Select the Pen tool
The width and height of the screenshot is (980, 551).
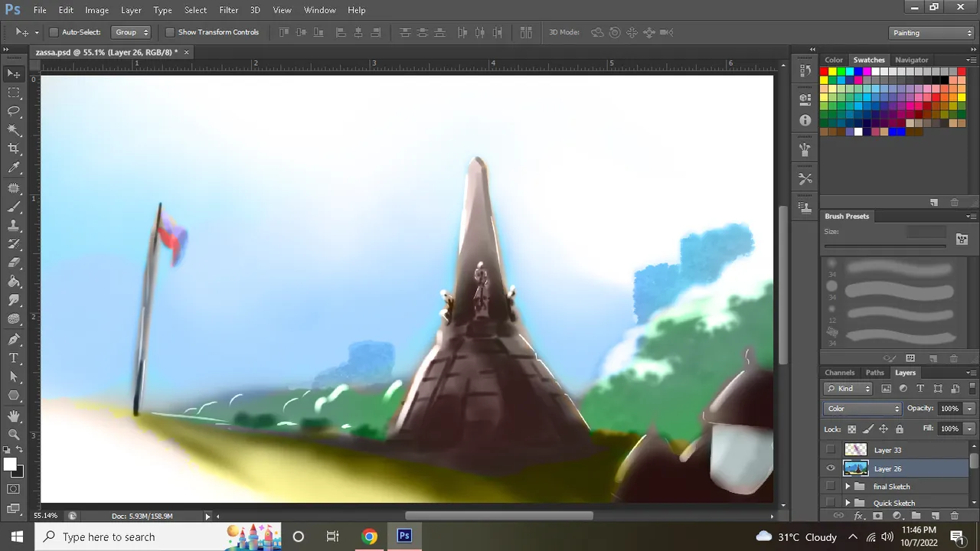tap(14, 339)
